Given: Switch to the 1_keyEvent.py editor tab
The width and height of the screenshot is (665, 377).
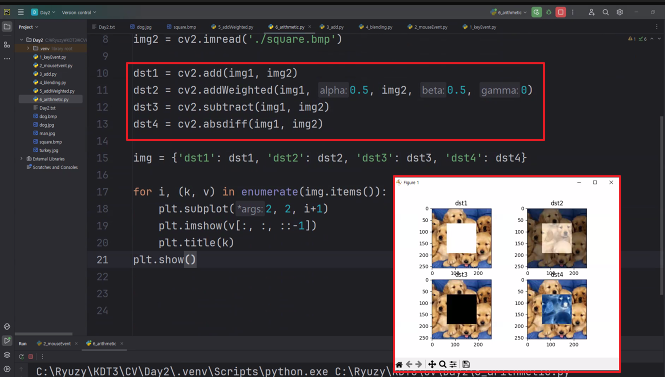Looking at the screenshot, I should (480, 27).
